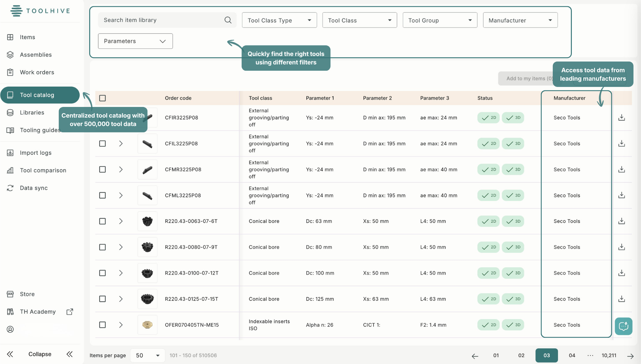Jump to last page 10,211

609,356
